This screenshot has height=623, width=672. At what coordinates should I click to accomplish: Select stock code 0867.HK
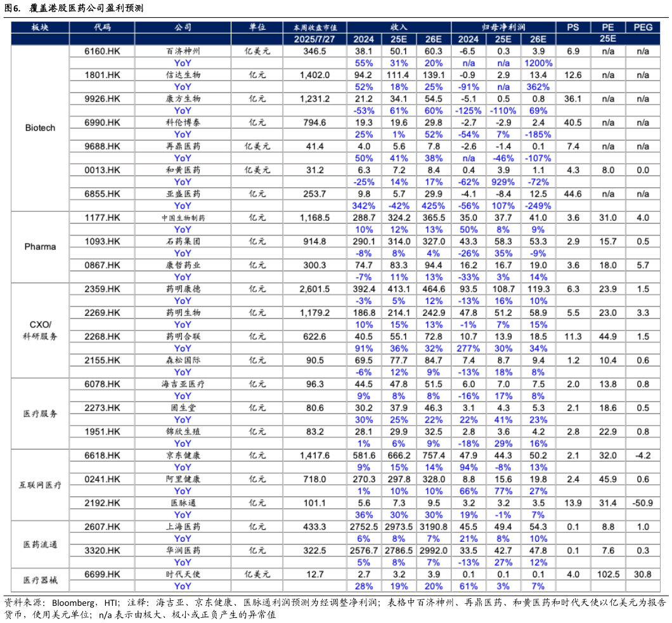click(102, 265)
